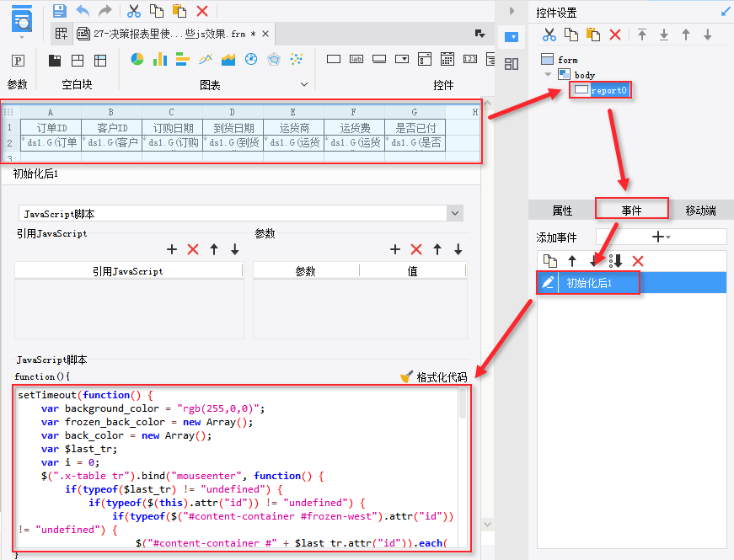
Task: Delete the selected event with the red X
Action: (638, 261)
